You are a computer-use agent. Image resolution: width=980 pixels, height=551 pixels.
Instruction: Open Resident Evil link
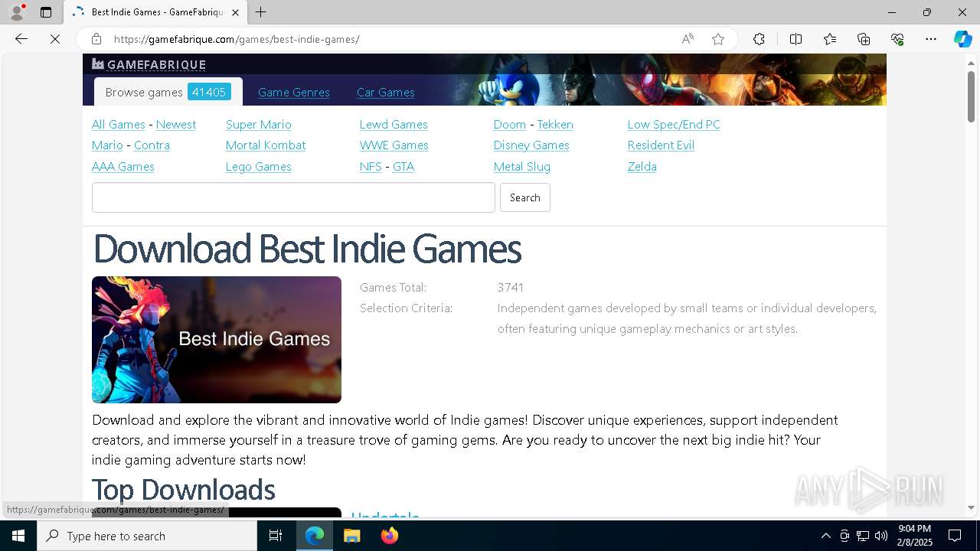coord(661,145)
